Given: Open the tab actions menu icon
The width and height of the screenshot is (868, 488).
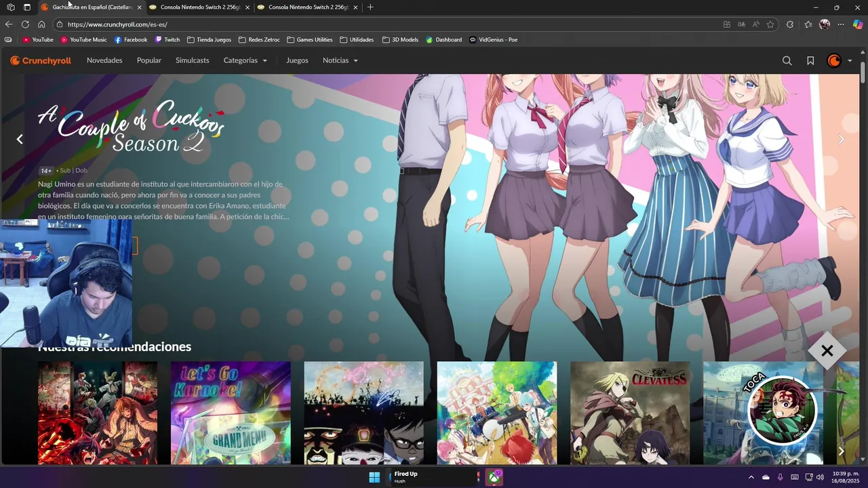Looking at the screenshot, I should click(27, 7).
